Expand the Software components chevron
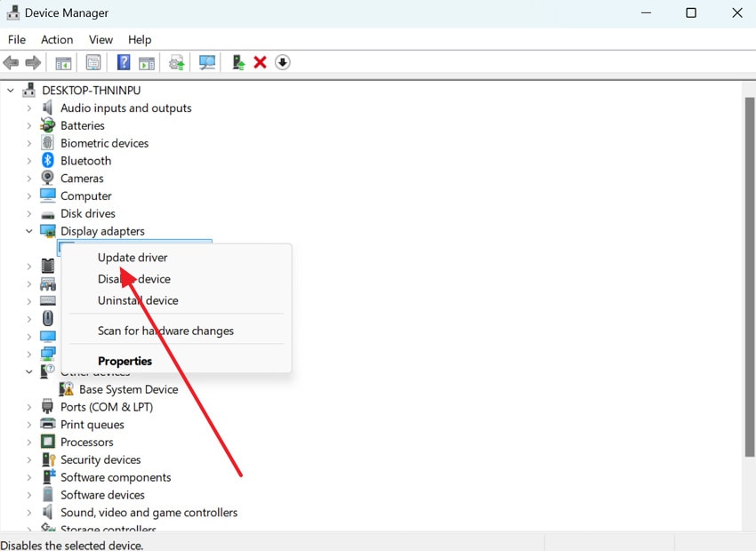Viewport: 756px width, 551px height. (29, 477)
